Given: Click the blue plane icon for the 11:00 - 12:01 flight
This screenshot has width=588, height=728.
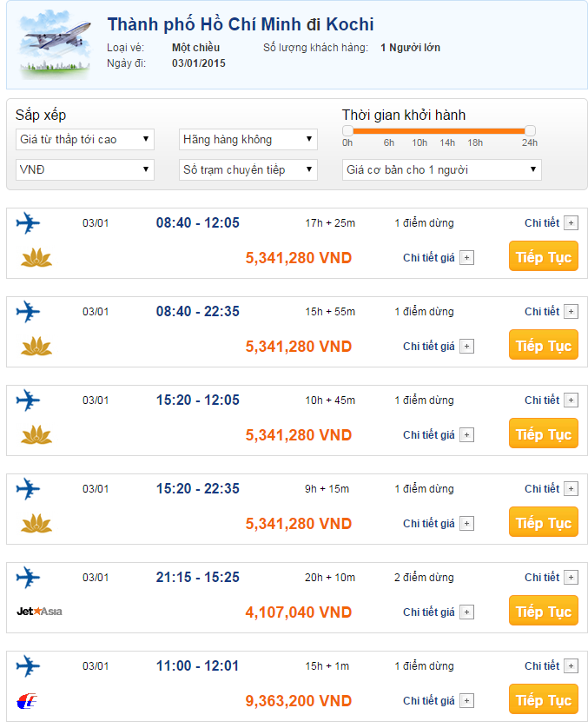Looking at the screenshot, I should pos(29,665).
